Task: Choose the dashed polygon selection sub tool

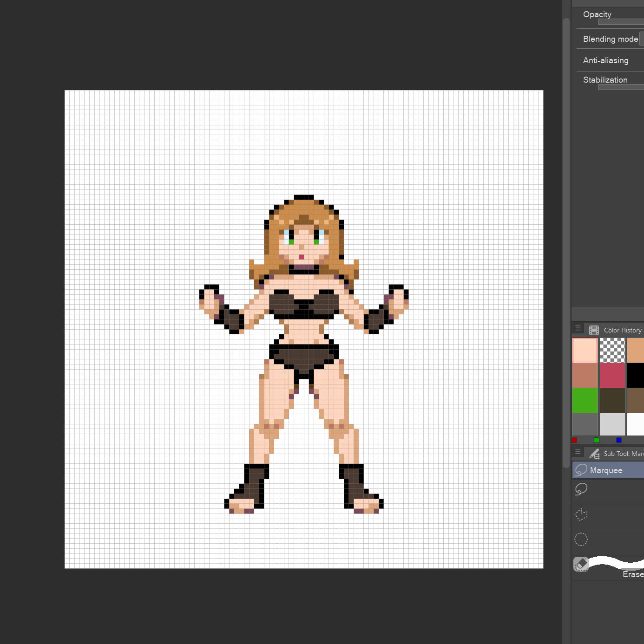Action: click(581, 514)
